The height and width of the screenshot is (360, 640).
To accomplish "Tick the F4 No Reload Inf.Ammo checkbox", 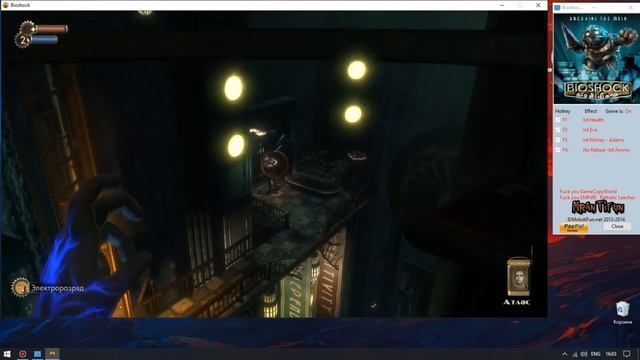I will coord(558,150).
